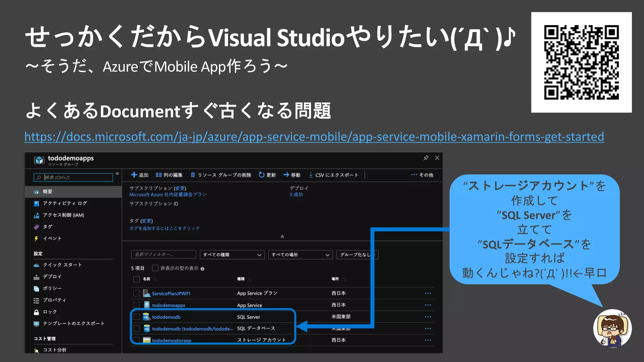Collapse the left menu with the double chevron

coord(117,173)
